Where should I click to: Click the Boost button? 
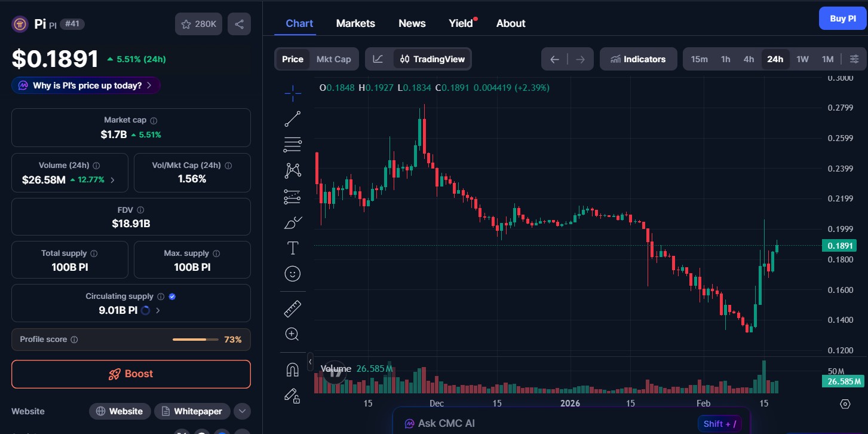[131, 374]
